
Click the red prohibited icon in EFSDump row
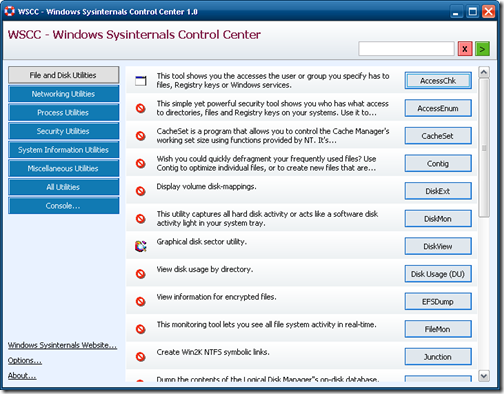click(141, 302)
